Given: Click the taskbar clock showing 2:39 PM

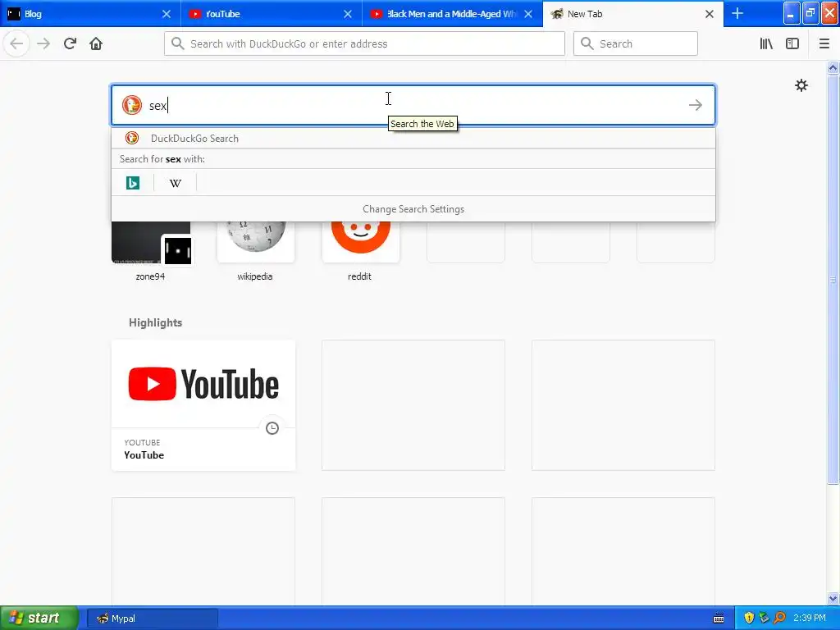Looking at the screenshot, I should (810, 618).
